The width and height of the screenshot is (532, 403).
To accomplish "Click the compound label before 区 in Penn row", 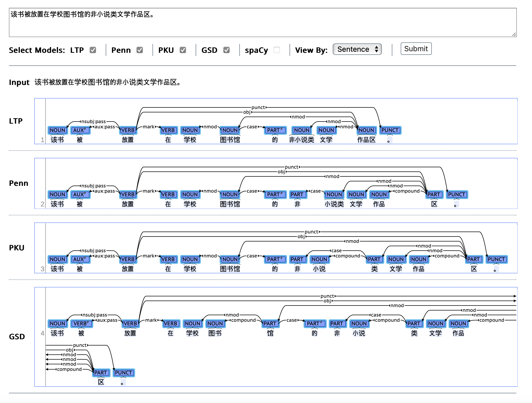I will coord(407,191).
